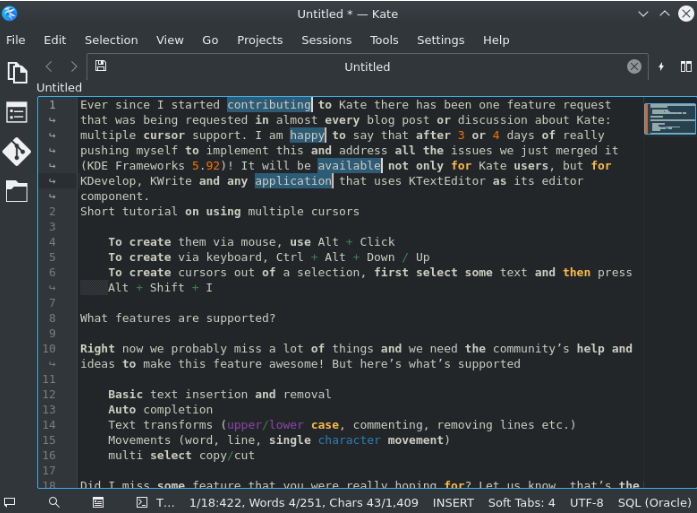Image resolution: width=697 pixels, height=513 pixels.
Task: Go forward to next location arrow
Action: click(73, 67)
